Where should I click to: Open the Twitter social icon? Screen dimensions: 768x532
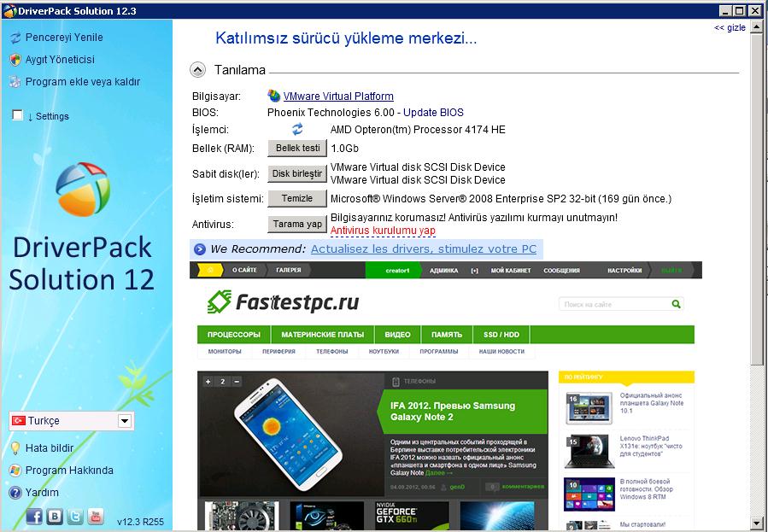pos(75,517)
